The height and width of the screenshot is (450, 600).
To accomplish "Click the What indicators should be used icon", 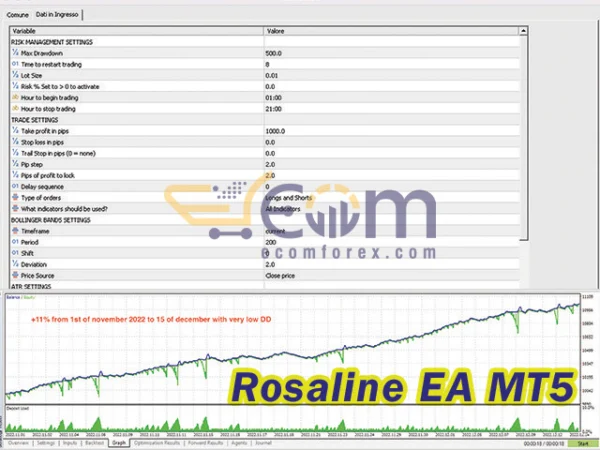I will 15,209.
